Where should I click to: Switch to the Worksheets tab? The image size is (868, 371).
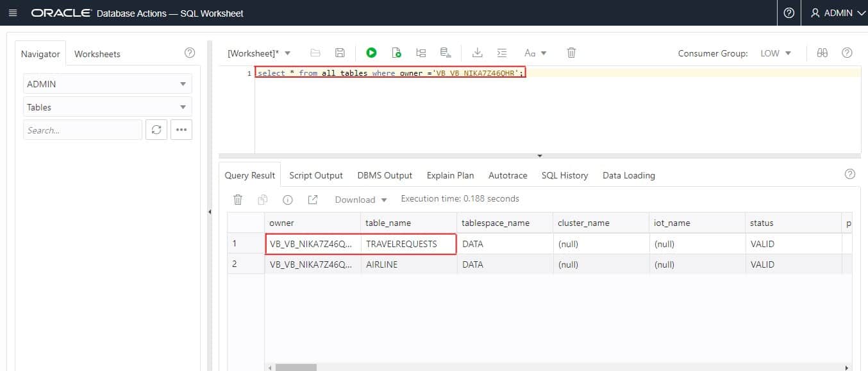97,54
